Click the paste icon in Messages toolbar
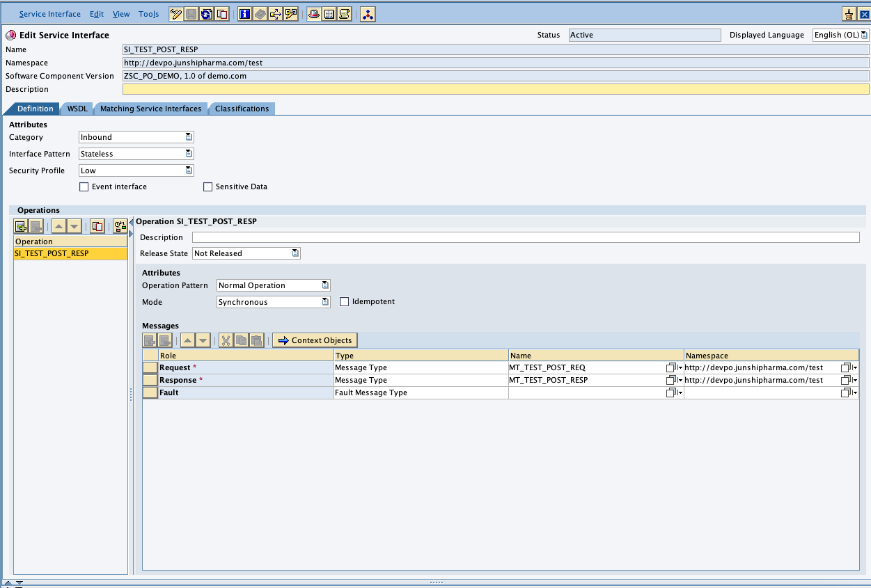 256,340
